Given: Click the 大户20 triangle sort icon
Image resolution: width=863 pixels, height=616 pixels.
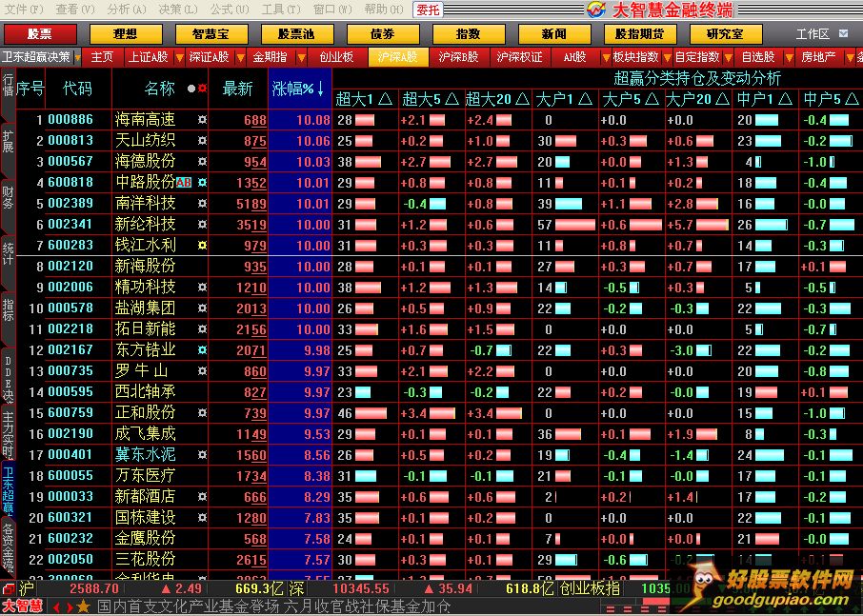Looking at the screenshot, I should click(723, 100).
